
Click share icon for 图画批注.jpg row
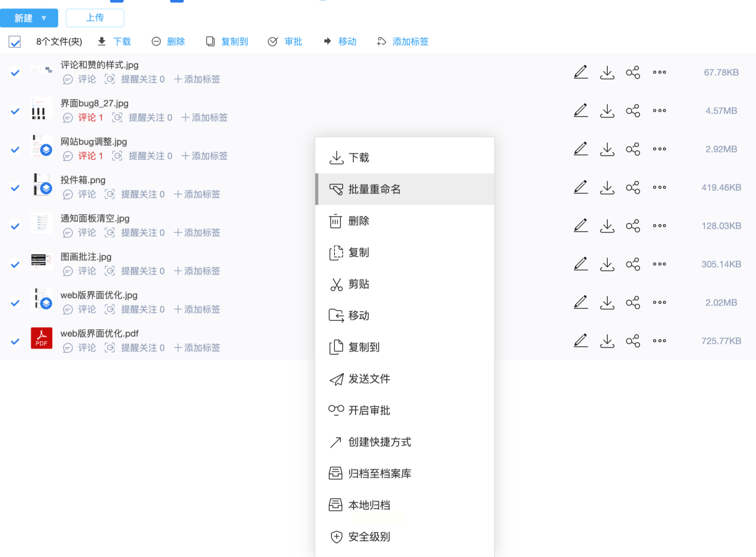(x=633, y=264)
